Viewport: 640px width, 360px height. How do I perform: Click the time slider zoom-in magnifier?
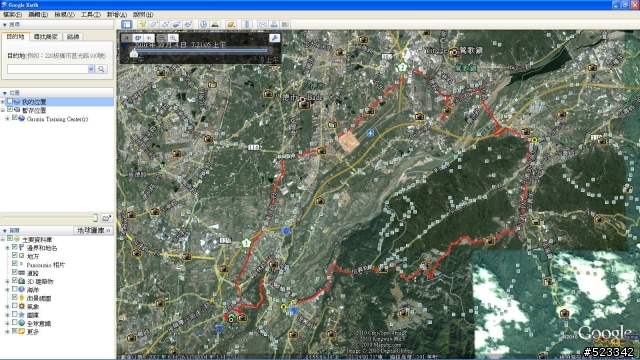(173, 38)
